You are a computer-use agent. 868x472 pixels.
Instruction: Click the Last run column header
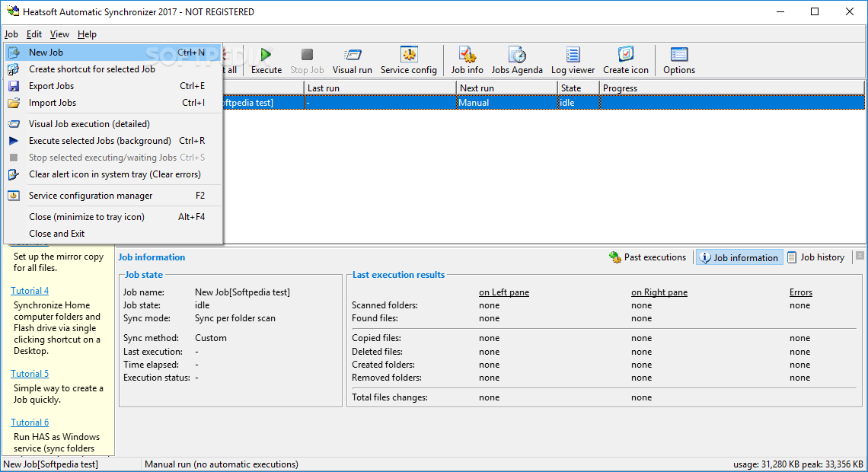click(380, 88)
